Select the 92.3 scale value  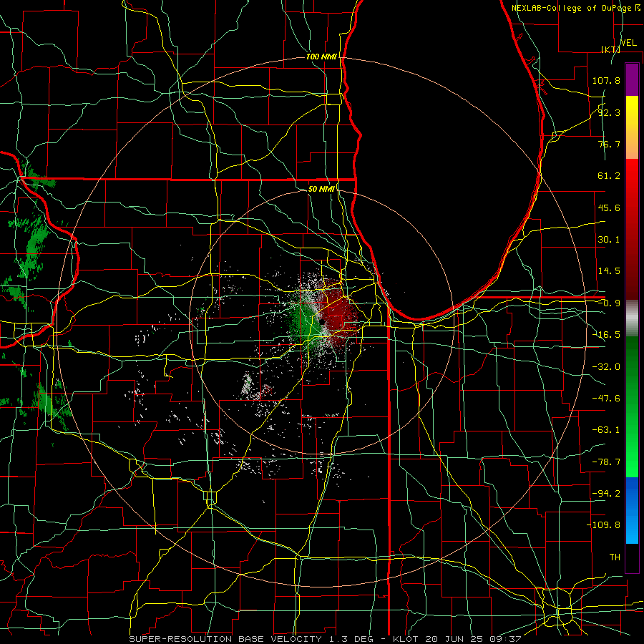pos(609,112)
